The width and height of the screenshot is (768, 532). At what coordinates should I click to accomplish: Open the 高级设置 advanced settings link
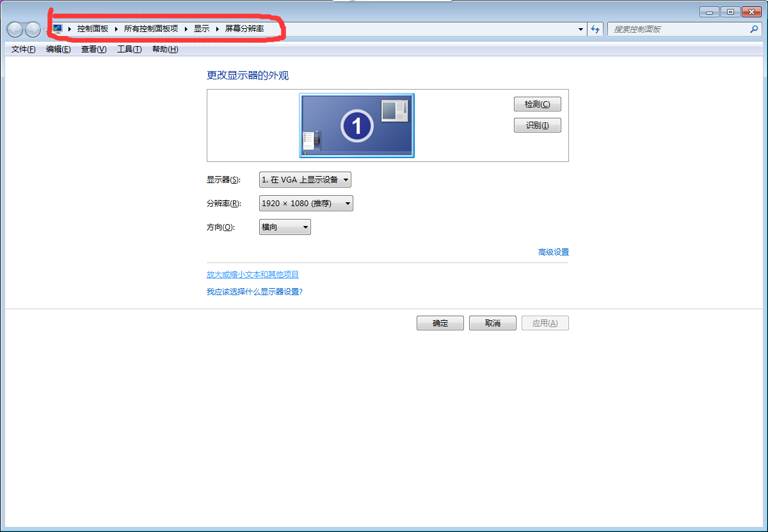click(553, 252)
